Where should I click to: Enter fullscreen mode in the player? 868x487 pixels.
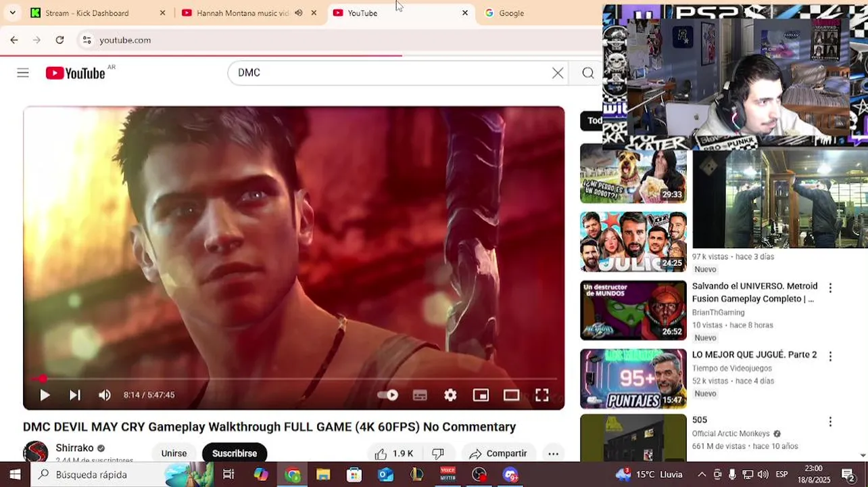(x=542, y=395)
